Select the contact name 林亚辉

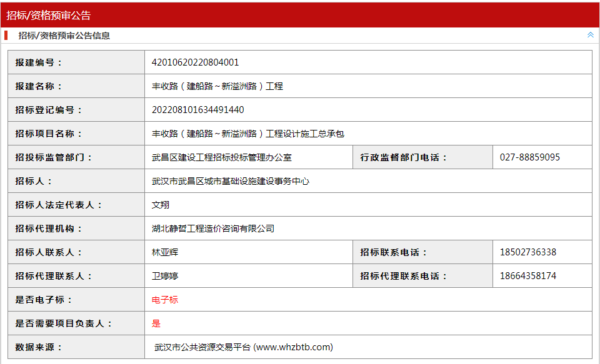(165, 252)
